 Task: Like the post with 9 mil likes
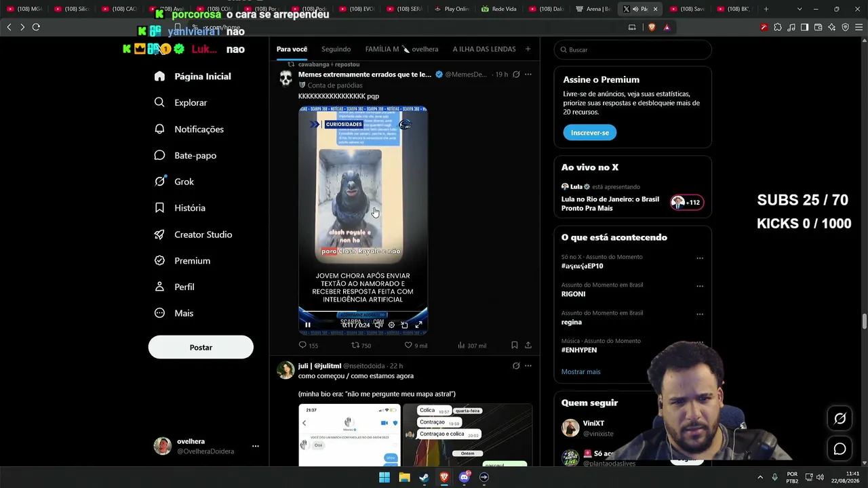coord(416,346)
